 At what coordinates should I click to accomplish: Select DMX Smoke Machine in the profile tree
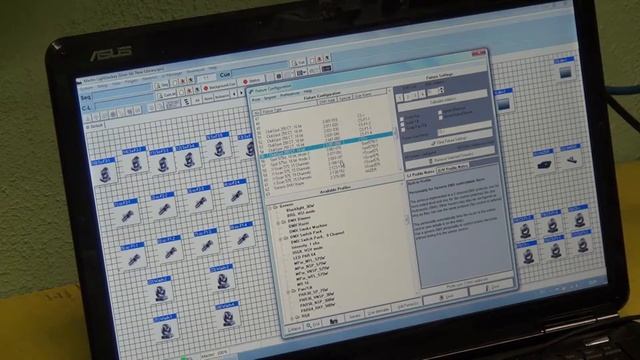pos(308,228)
